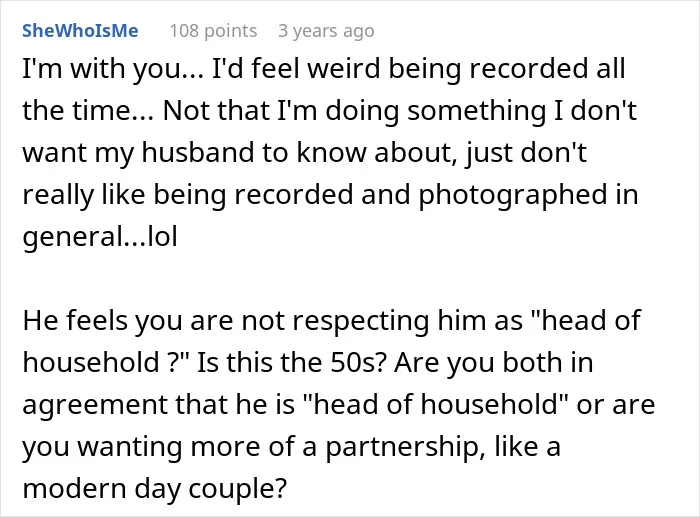Click the line starting "the time... Not that"
The height and width of the screenshot is (517, 700).
(329, 111)
